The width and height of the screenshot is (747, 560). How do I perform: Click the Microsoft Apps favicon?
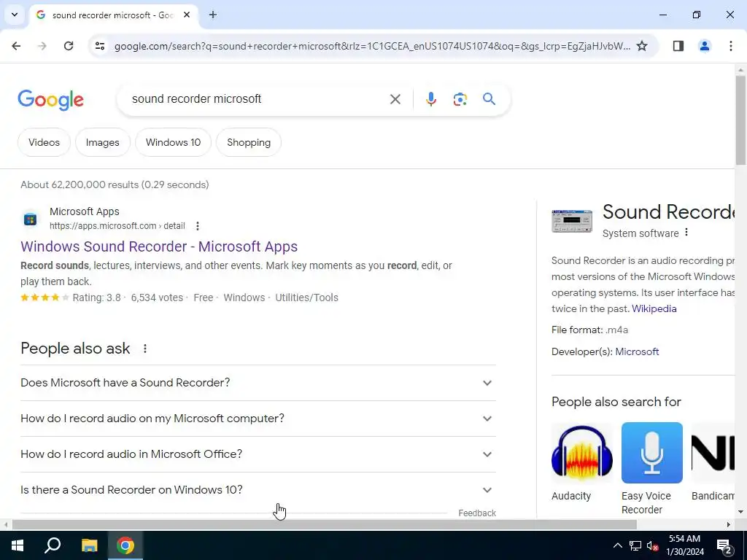(30, 219)
